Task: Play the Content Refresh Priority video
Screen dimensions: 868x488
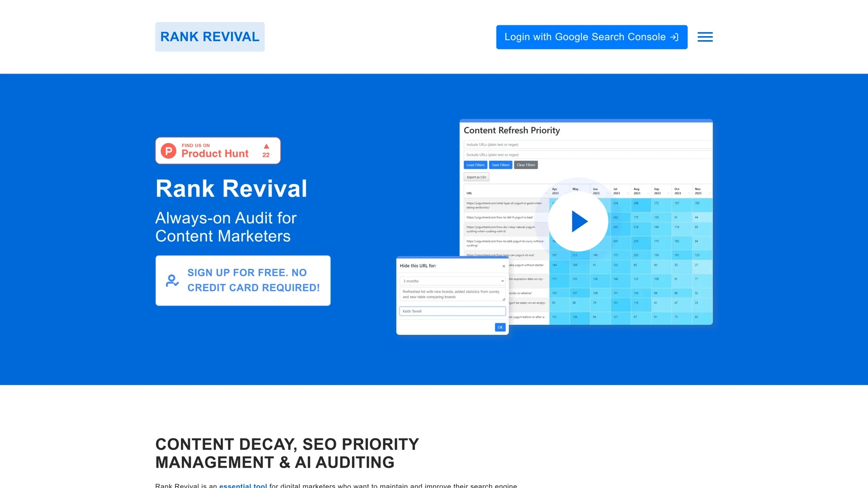Action: (578, 221)
